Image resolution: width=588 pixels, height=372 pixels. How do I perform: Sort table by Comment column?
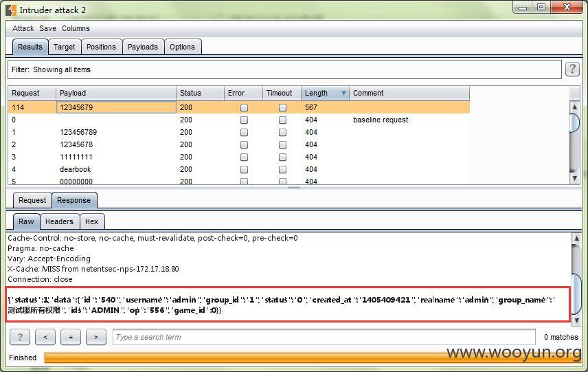pos(409,93)
